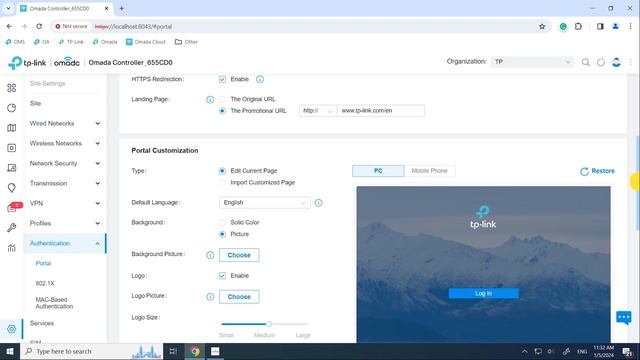Select The Original URL radio button
This screenshot has width=640, height=360.
[222, 99]
